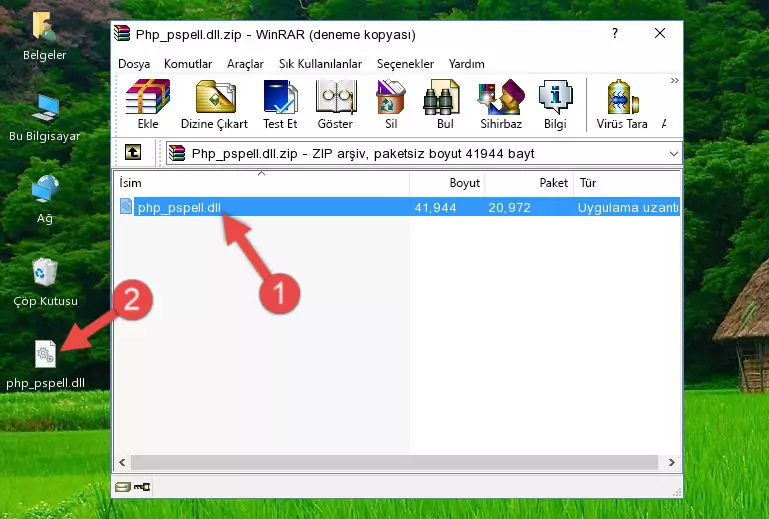Screen dimensions: 769x519
Task: Select the Çöp Kutusu recycle bin
Action: [x=45, y=283]
